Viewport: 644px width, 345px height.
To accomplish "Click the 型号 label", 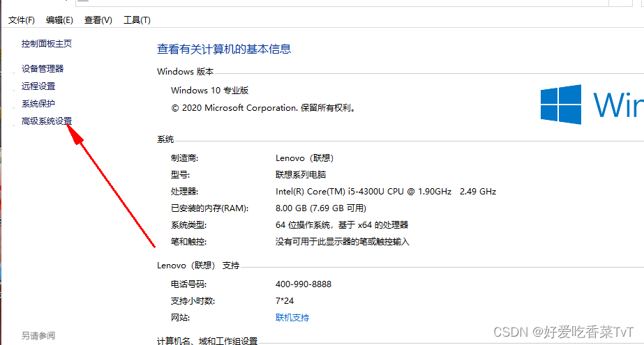I will [180, 175].
